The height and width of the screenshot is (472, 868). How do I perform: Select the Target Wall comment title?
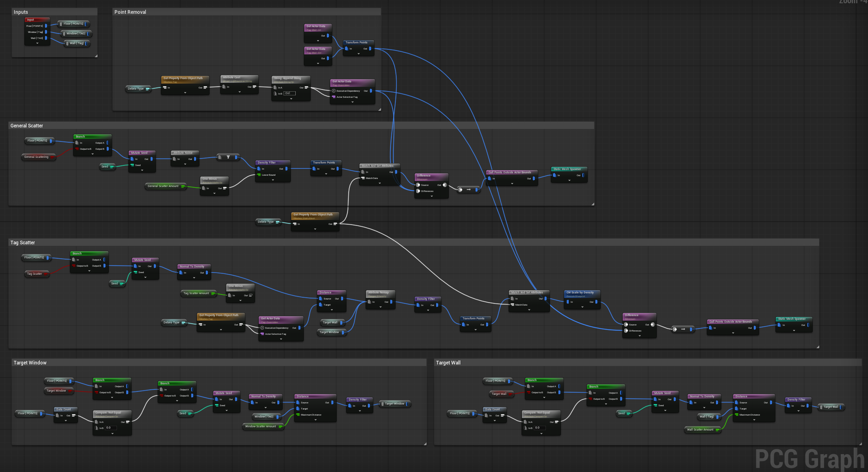click(x=448, y=363)
